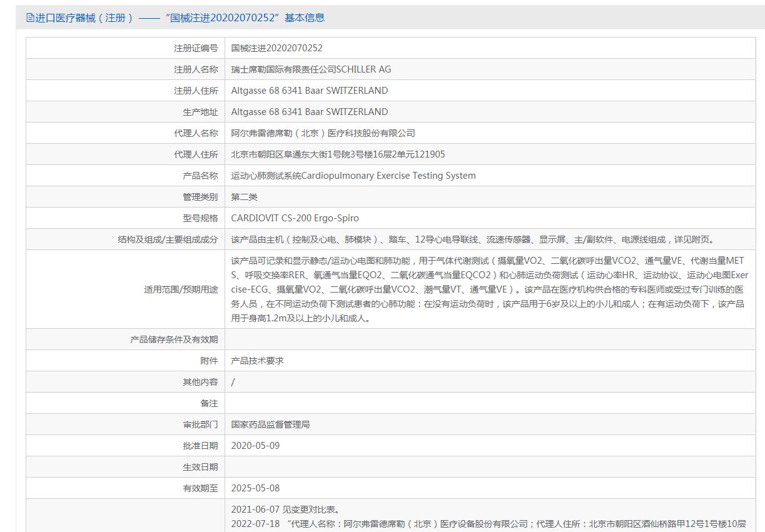This screenshot has width=765, height=532.
Task: Click the 审批部门 value 国家药品监督管理局
Action: click(x=270, y=424)
